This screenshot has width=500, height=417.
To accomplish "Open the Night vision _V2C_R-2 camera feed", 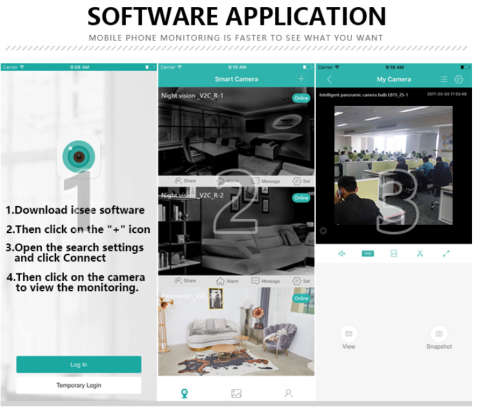I will tap(236, 231).
